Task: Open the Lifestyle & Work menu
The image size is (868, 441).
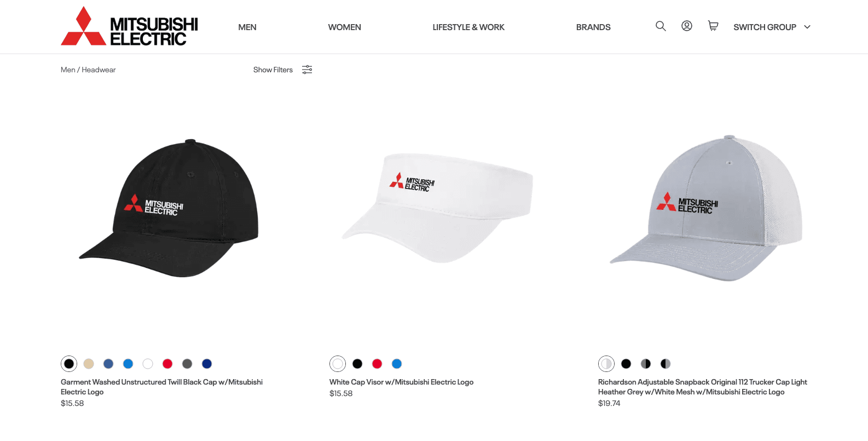Action: coord(468,27)
